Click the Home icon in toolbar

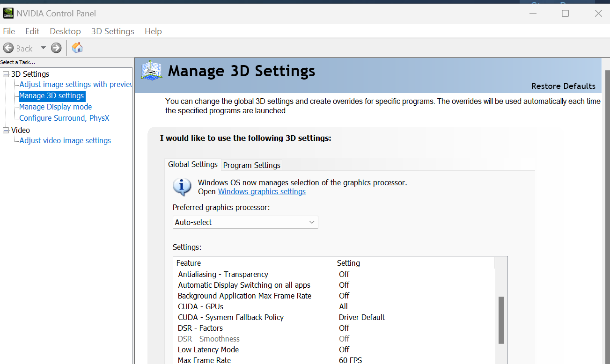pos(77,48)
